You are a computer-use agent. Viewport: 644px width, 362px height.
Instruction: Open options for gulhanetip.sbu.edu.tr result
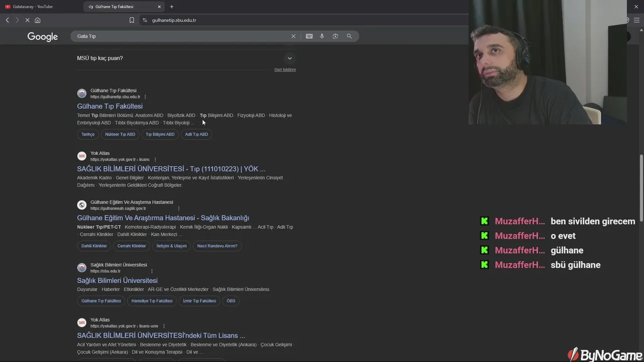coord(145,97)
